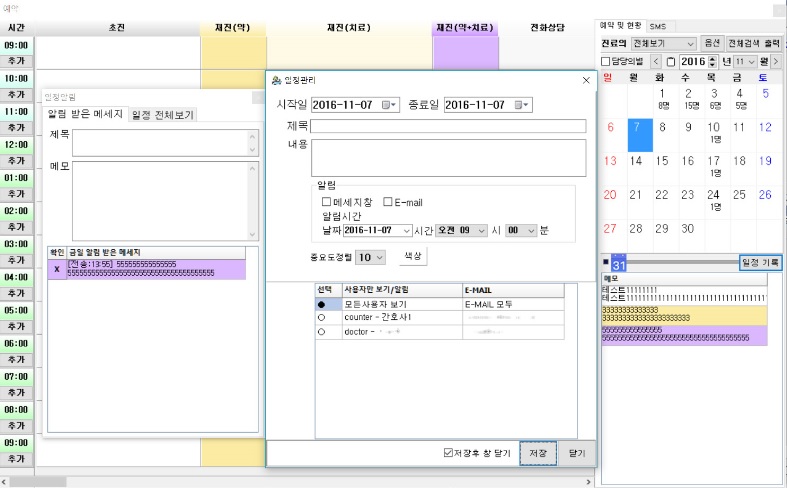Open the 색상 color picker button

[412, 256]
